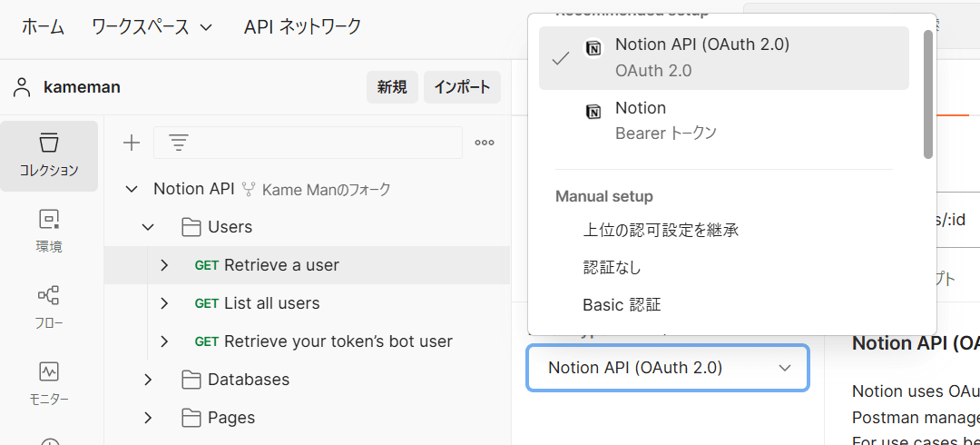Click the fork icon beside Notion API
The width and height of the screenshot is (980, 445).
(x=250, y=189)
